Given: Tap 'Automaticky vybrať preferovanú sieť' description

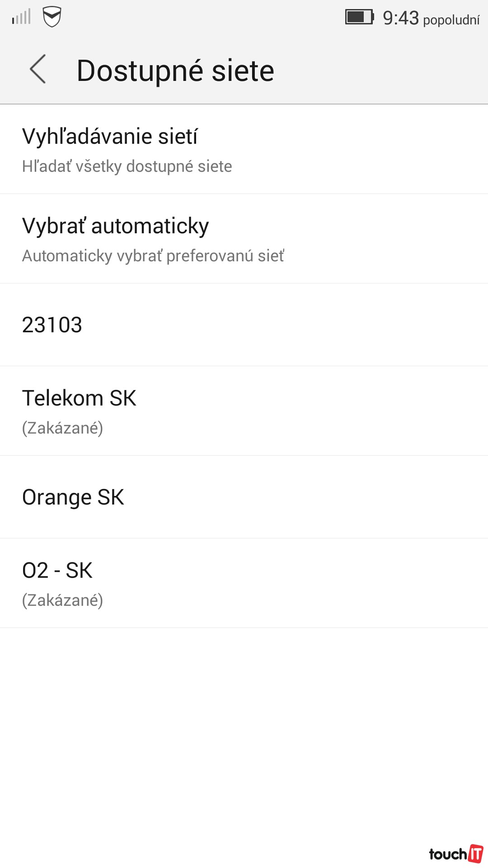Looking at the screenshot, I should [x=153, y=256].
